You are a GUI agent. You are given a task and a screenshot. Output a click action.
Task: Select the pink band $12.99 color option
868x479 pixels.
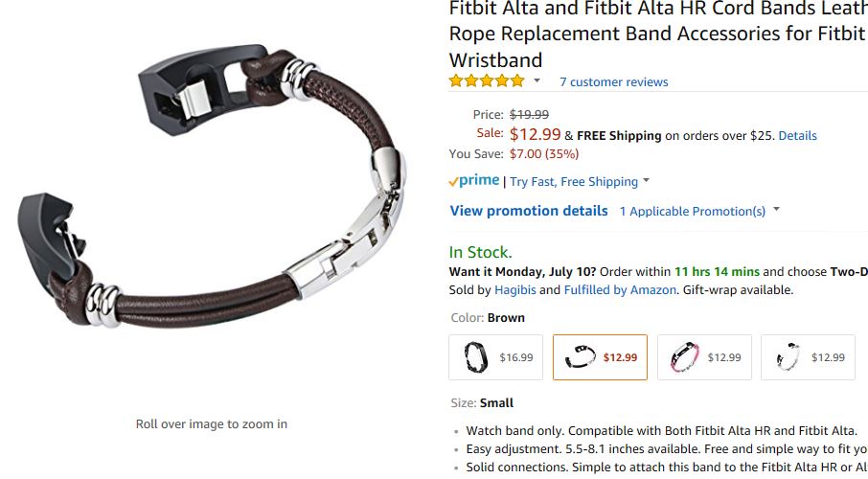[x=704, y=357]
